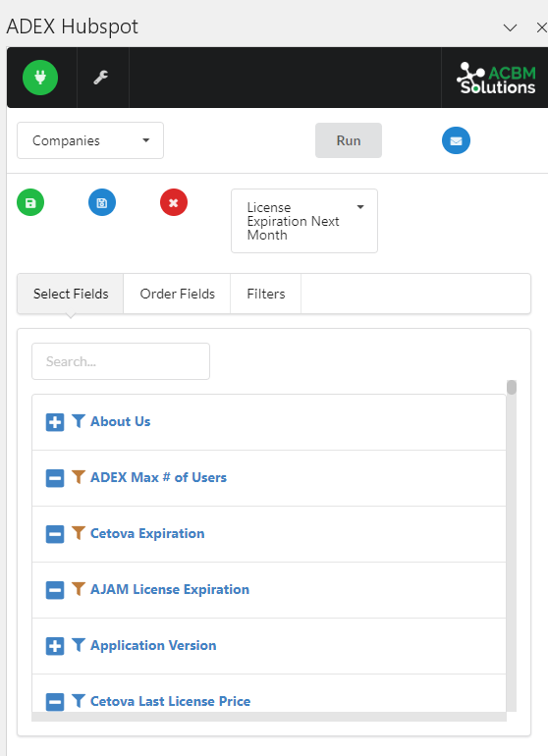
Task: Click the field list vertical scrollbar thumb
Action: click(512, 387)
